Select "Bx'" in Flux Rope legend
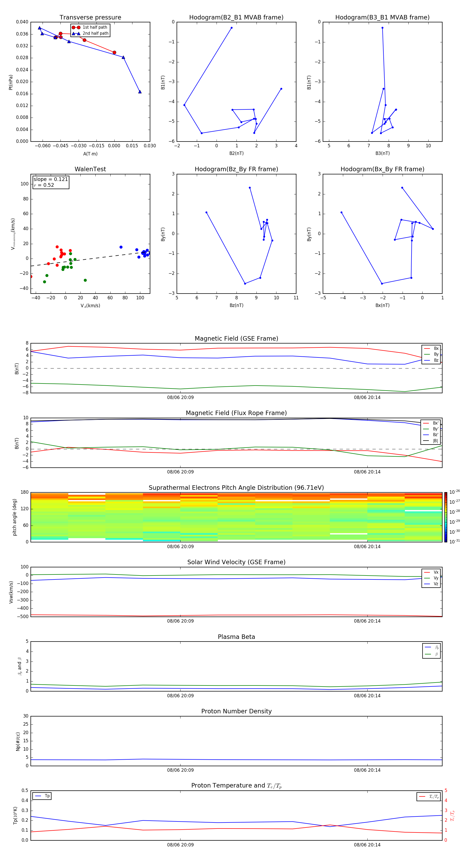 pyautogui.click(x=431, y=423)
